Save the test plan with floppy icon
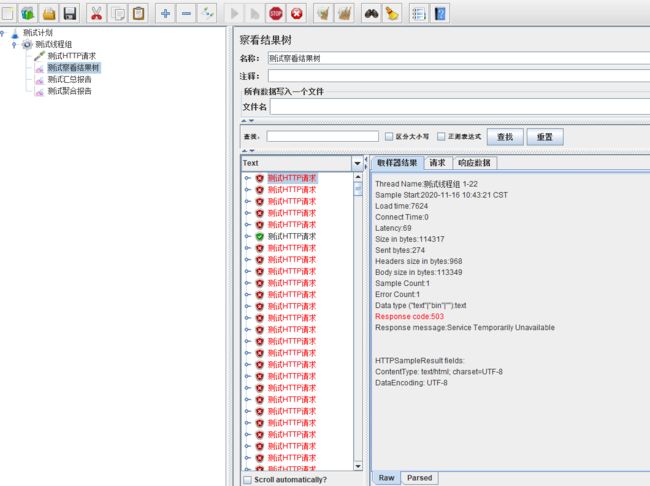Viewport: 650px width, 486px height. (x=70, y=14)
